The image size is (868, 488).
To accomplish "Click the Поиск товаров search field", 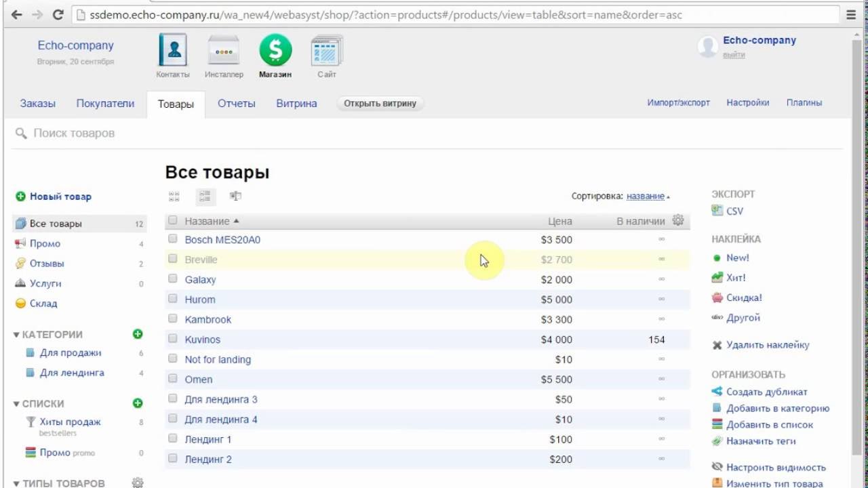I will [427, 134].
